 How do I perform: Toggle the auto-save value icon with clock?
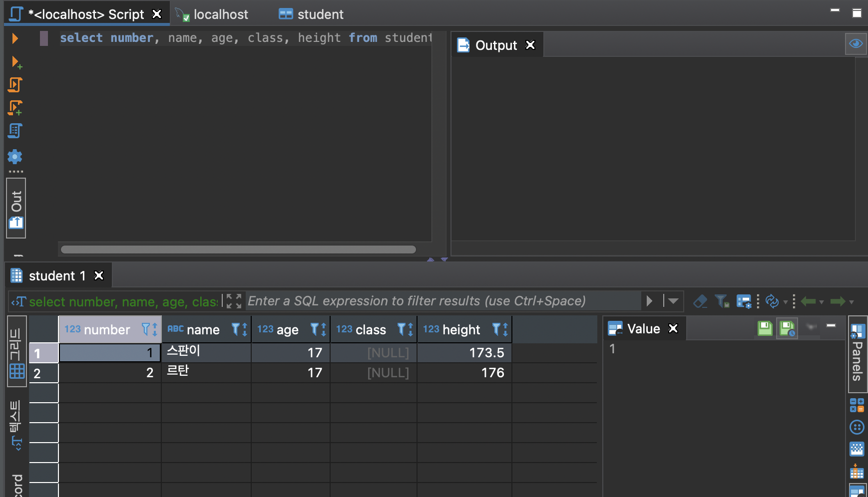(x=787, y=328)
